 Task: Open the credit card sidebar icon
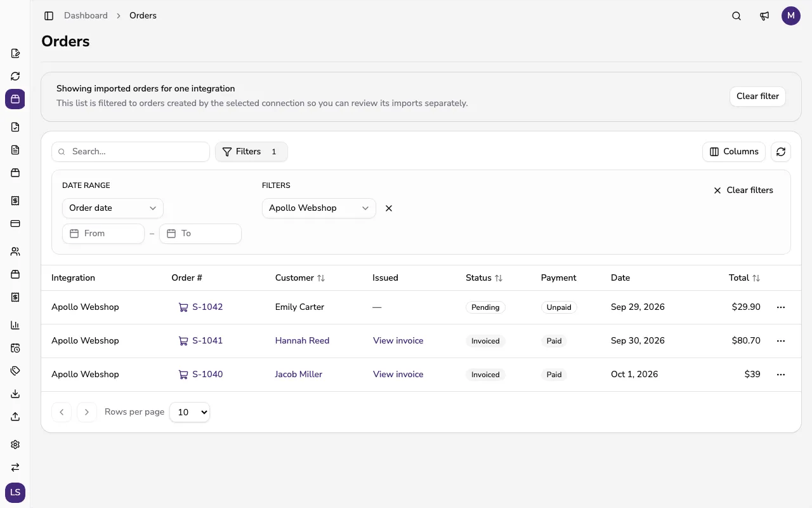pyautogui.click(x=15, y=224)
